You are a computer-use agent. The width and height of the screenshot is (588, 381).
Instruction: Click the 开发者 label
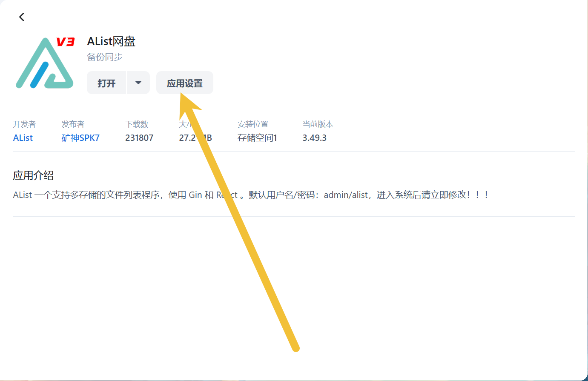(24, 124)
